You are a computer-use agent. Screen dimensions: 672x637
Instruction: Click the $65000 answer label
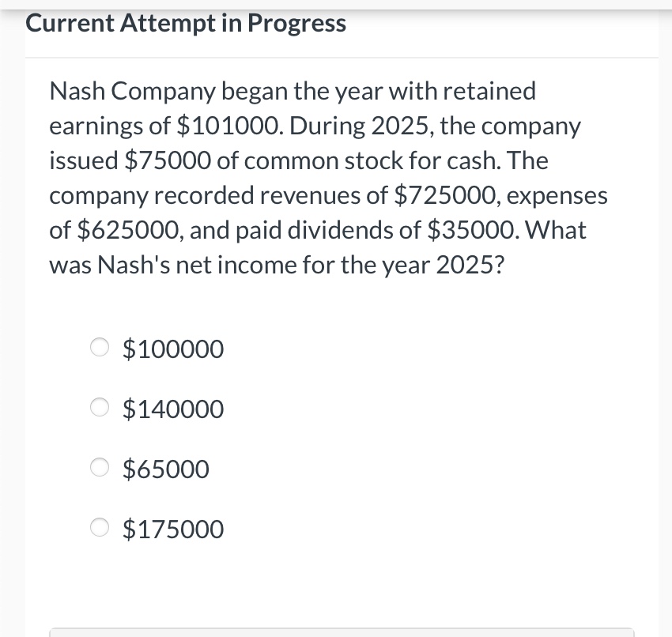point(165,469)
